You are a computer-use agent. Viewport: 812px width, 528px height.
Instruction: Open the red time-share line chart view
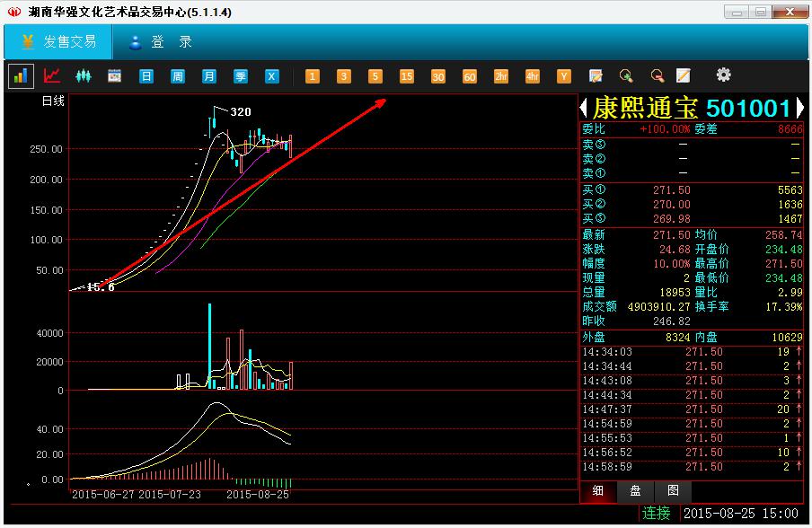[x=52, y=76]
